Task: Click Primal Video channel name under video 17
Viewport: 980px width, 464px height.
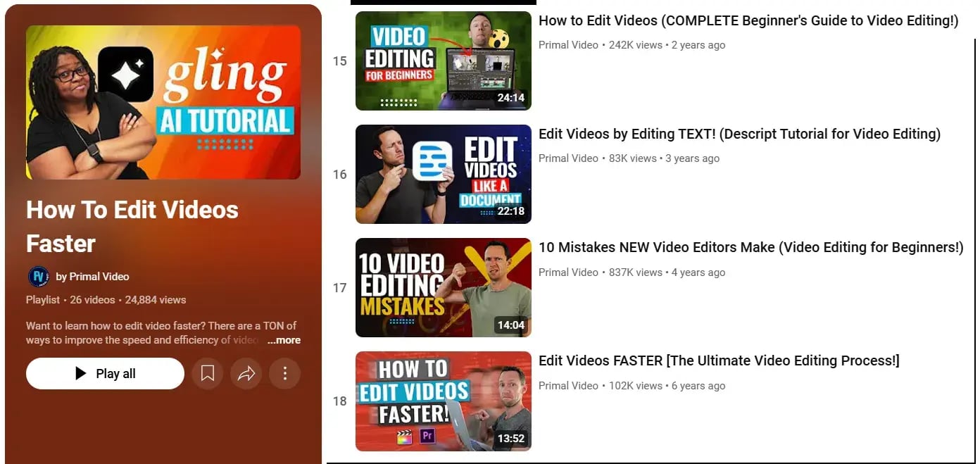Action: point(568,272)
